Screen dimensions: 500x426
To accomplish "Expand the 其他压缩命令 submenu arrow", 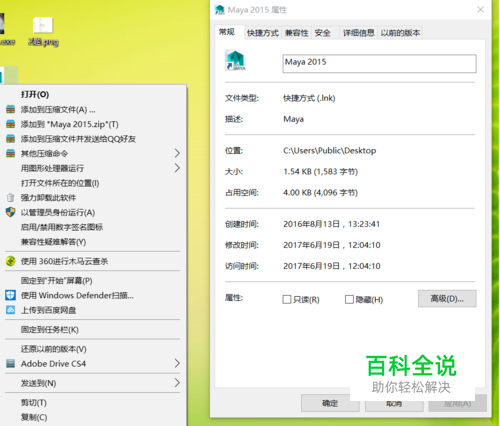I will pyautogui.click(x=177, y=153).
